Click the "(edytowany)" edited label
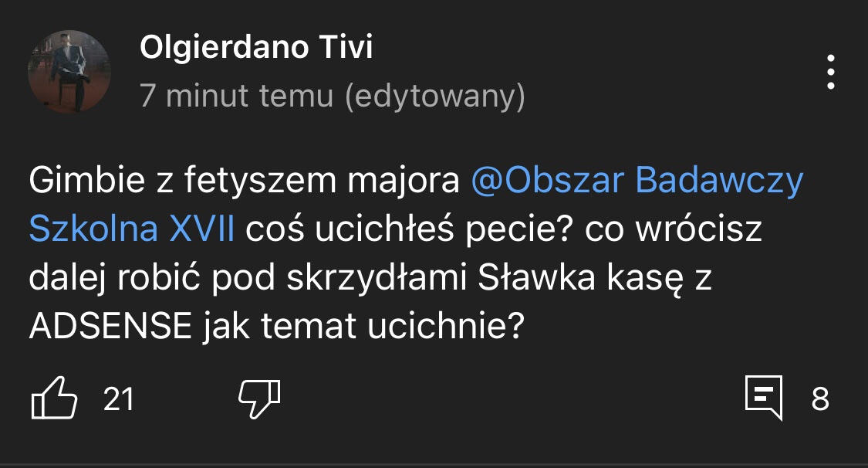 [434, 96]
